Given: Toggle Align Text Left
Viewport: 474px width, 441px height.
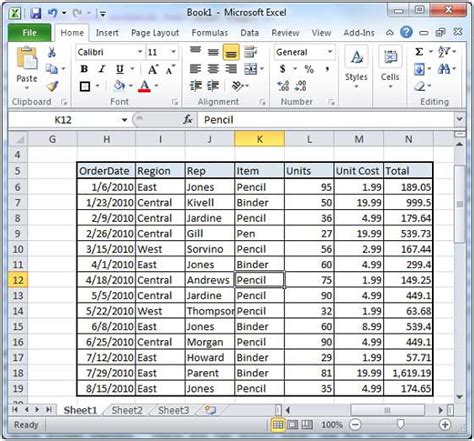Looking at the screenshot, I should [x=195, y=69].
